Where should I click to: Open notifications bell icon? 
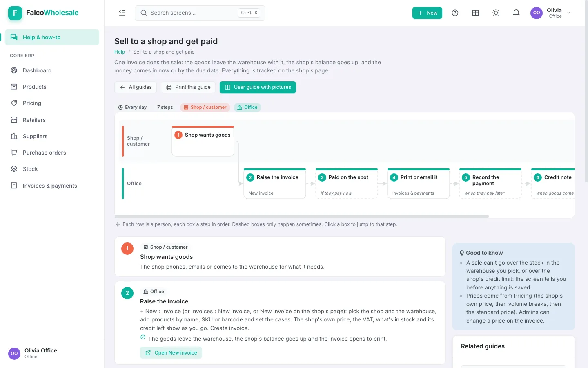516,13
